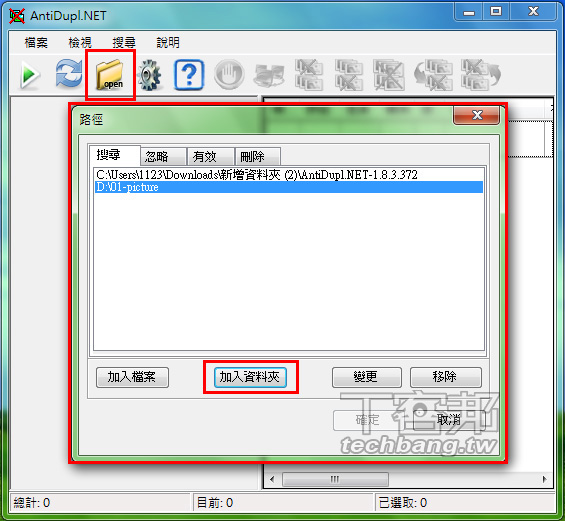The width and height of the screenshot is (565, 521).
Task: Click the blue refresh arrows icon
Action: pyautogui.click(x=69, y=74)
